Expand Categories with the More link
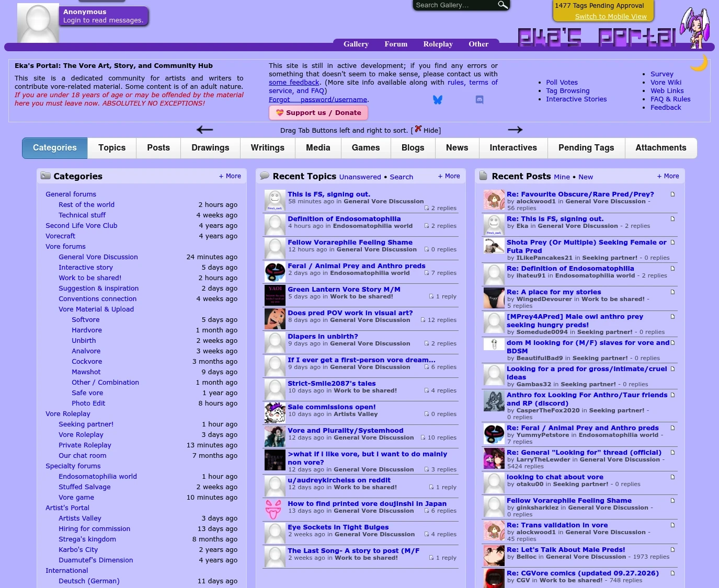Image resolution: width=719 pixels, height=588 pixels. [230, 176]
